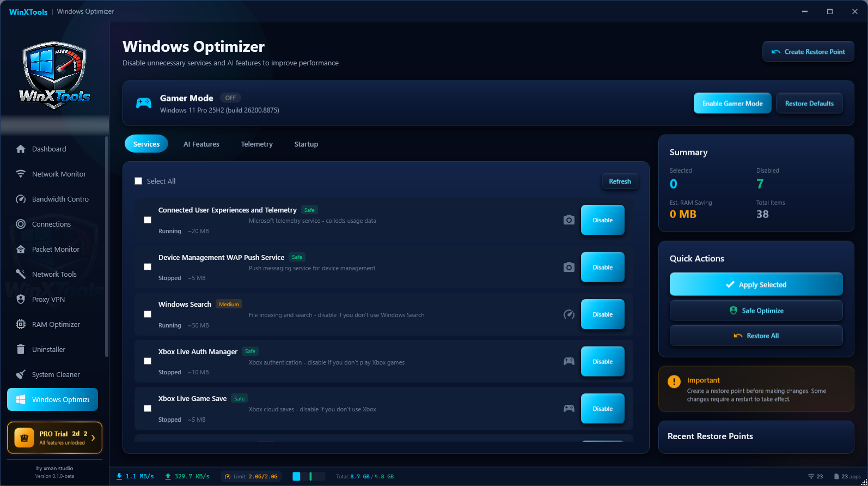Open Dashboard via its home icon
Viewport: 868px width, 486px height.
tap(21, 149)
